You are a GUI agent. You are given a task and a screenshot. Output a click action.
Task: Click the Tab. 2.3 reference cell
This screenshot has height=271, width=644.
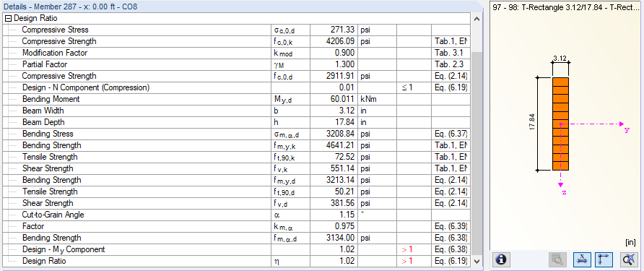451,64
